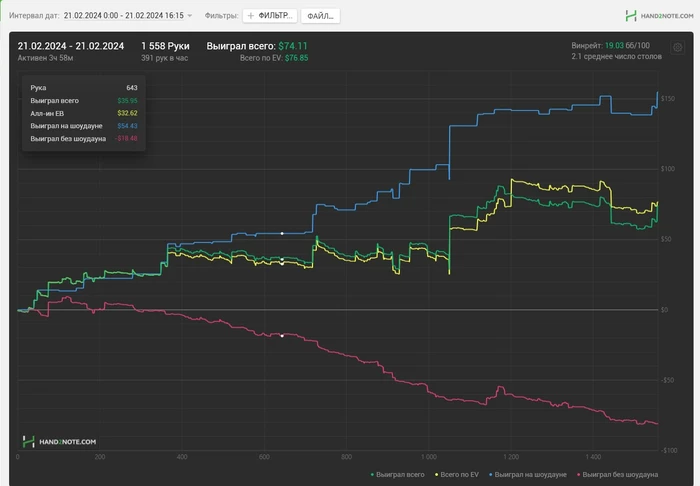Click the 1 558 Руки hand count
Screen dimensions: 700x486
tap(165, 46)
